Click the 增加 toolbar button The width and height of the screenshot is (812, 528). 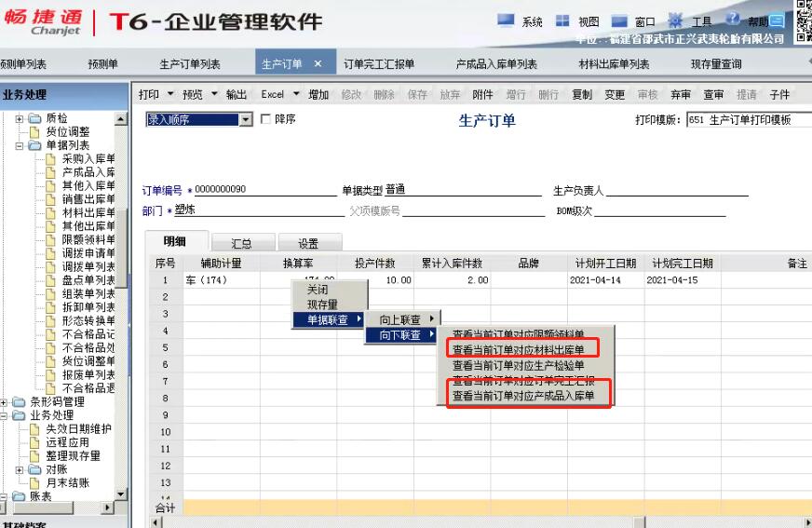tap(318, 94)
